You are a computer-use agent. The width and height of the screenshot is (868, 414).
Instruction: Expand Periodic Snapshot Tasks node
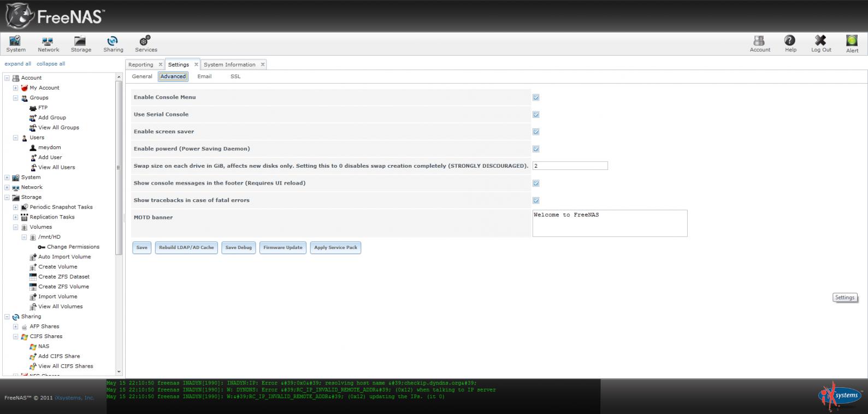pos(16,207)
